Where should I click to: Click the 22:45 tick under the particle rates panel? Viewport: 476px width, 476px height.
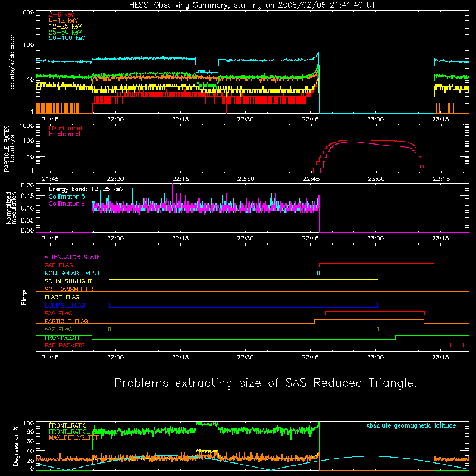coord(311,179)
